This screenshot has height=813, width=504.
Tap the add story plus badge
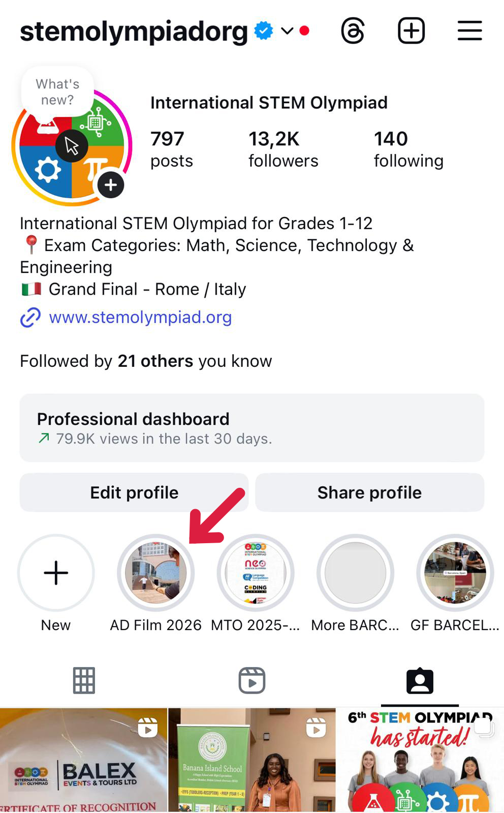[111, 185]
